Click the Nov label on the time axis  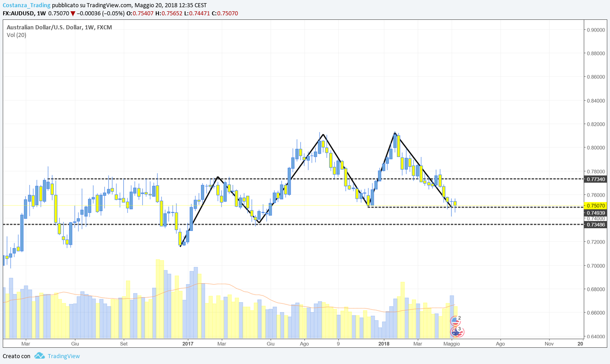pos(549,344)
